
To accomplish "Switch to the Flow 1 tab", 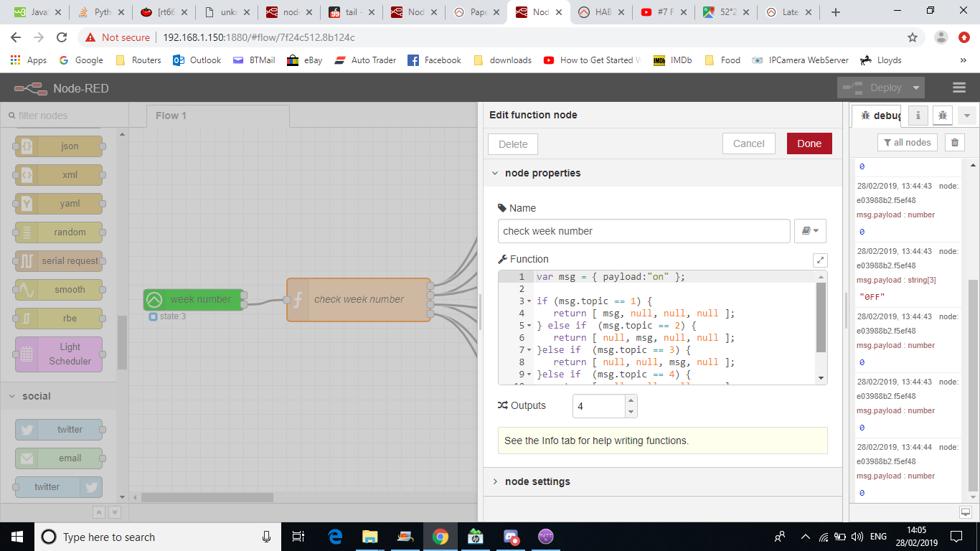I will [171, 116].
